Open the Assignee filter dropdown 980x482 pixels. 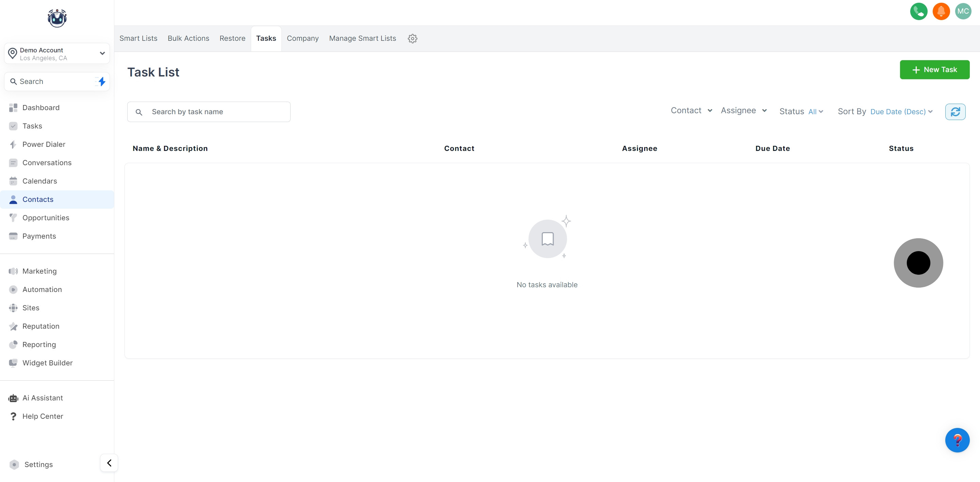tap(744, 110)
